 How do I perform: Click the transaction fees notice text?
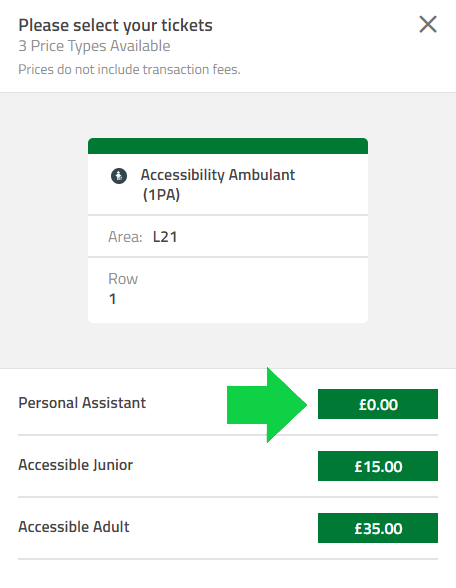(129, 69)
